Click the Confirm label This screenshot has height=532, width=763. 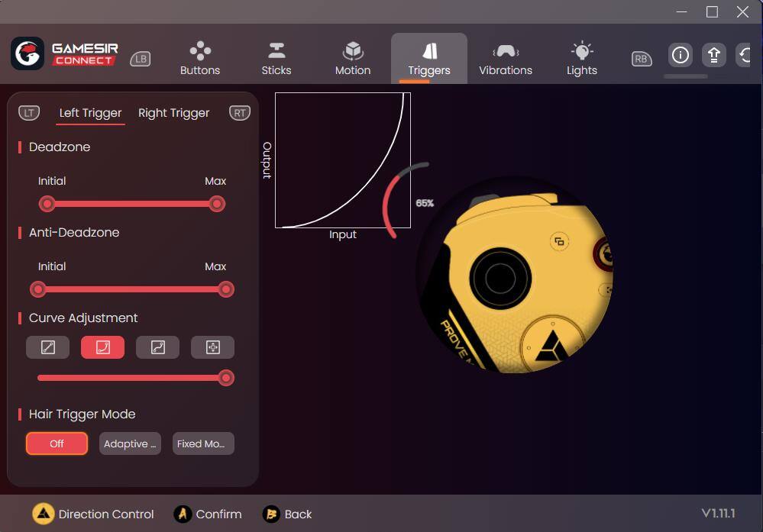tap(218, 514)
